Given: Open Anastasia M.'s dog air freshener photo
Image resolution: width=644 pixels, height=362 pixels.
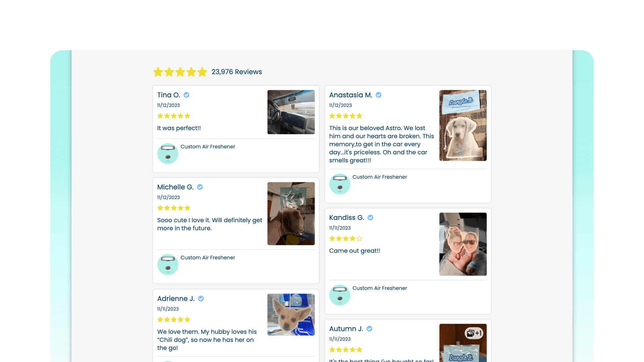Looking at the screenshot, I should click(x=463, y=125).
